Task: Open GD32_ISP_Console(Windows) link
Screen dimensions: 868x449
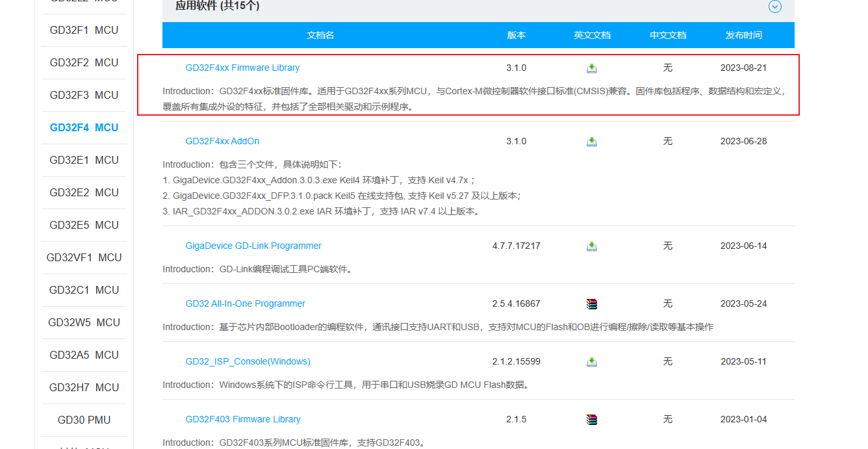Action: (248, 361)
